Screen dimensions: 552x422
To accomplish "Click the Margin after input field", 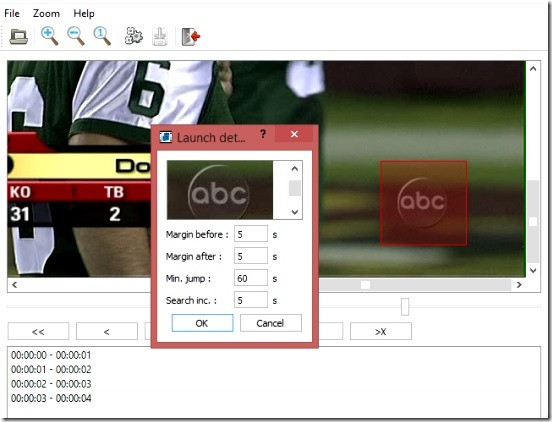I will (251, 256).
